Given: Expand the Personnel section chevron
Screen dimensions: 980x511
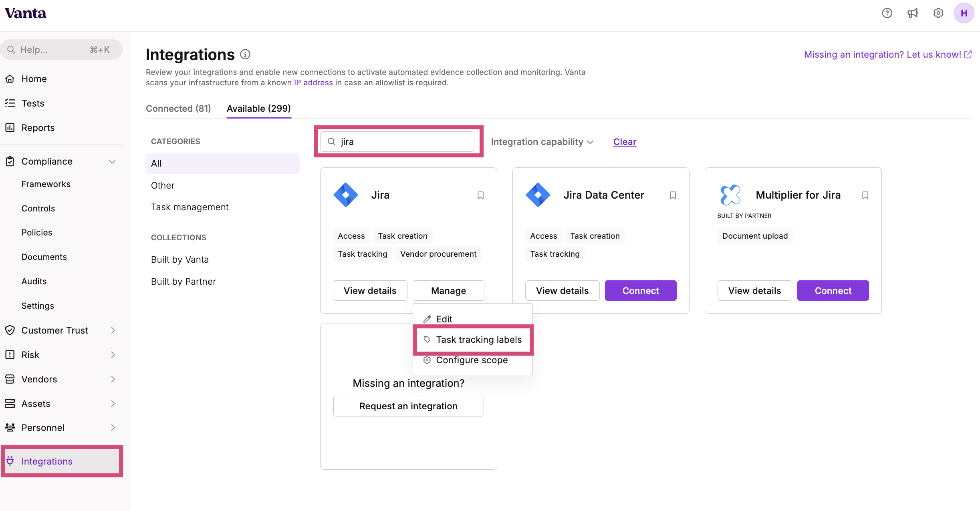Looking at the screenshot, I should pos(113,428).
